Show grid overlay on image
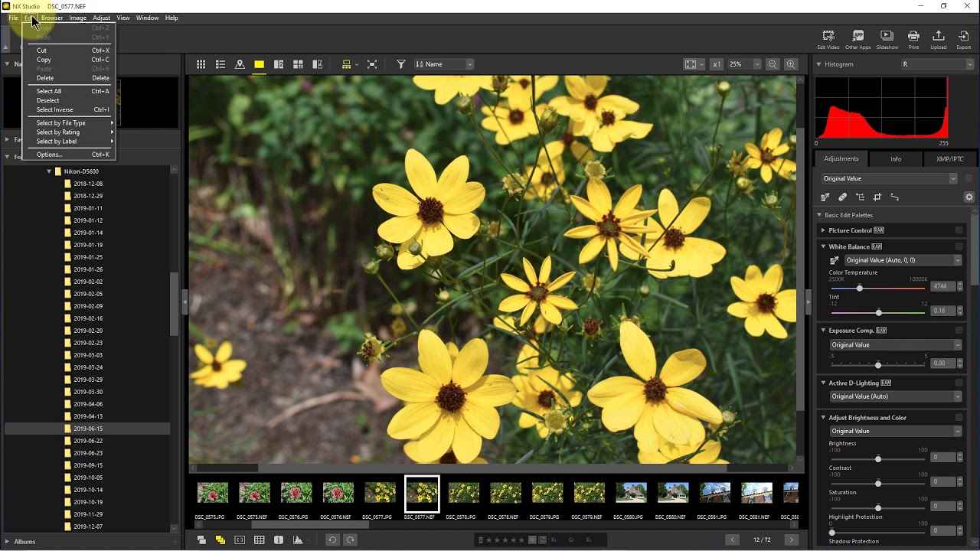This screenshot has width=980, height=551. click(x=259, y=540)
